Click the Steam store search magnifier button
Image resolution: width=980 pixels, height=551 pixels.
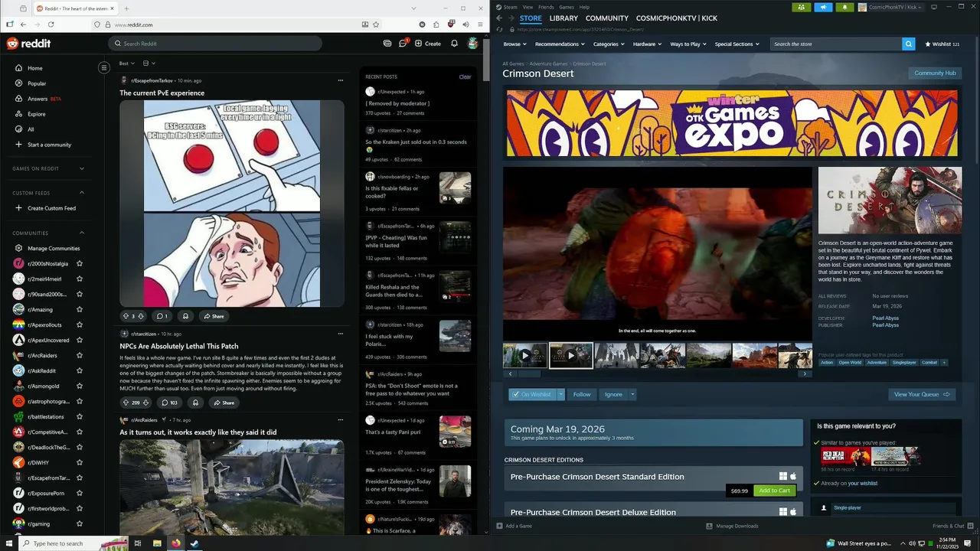[x=908, y=44]
